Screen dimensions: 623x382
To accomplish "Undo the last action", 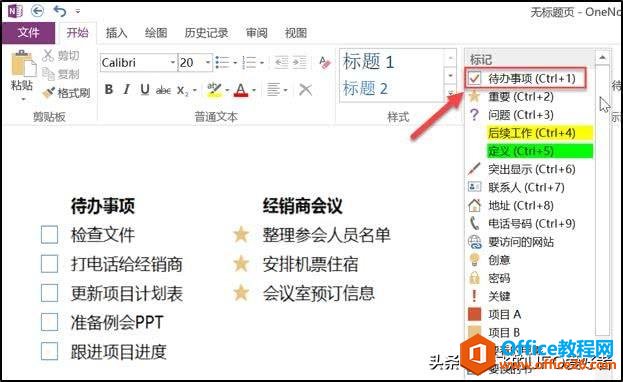I will [60, 11].
